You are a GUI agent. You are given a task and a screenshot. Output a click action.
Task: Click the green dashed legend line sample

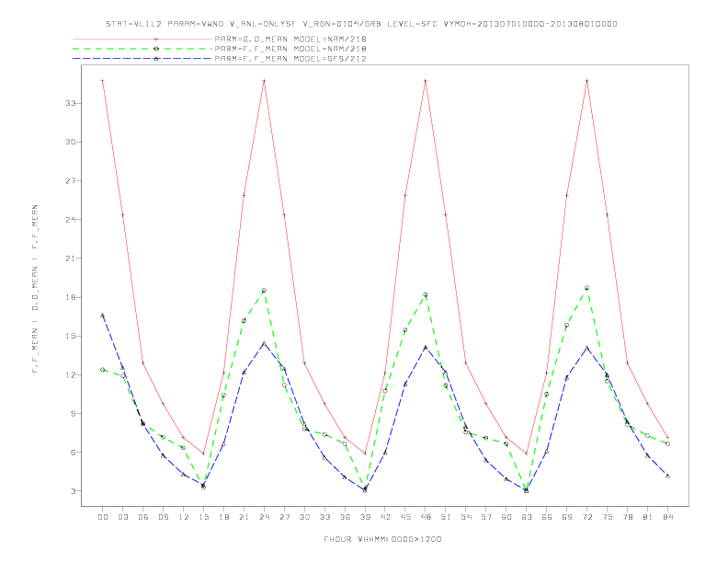142,49
